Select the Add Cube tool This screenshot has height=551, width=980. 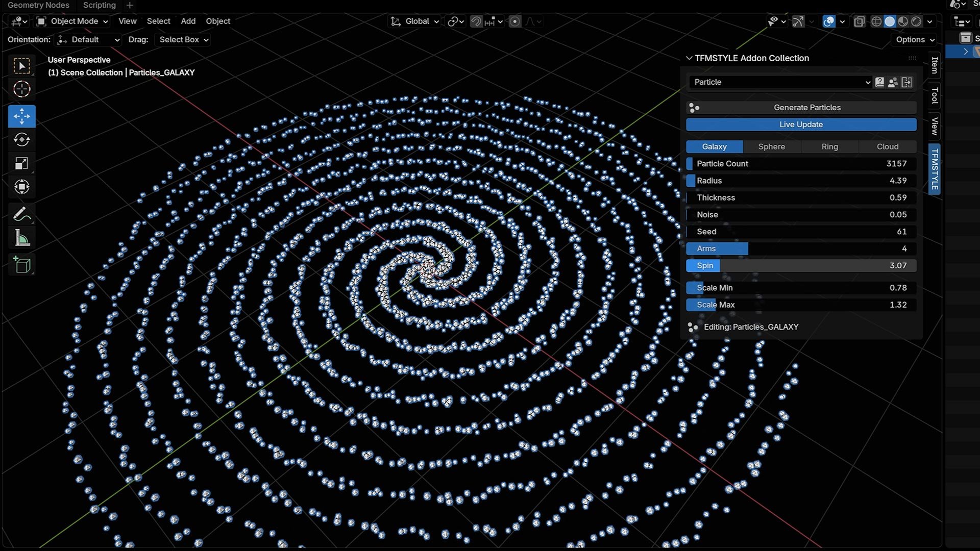pos(21,265)
